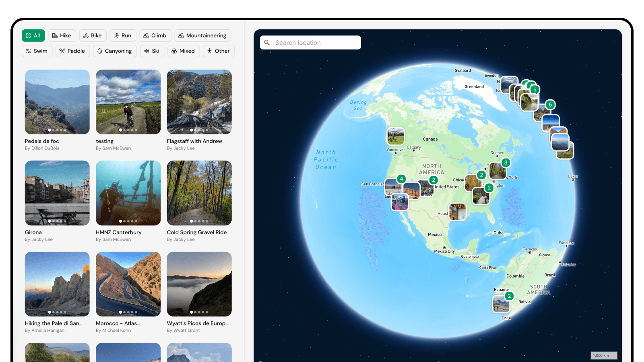Open the Pedals de foc trip photo

(x=57, y=102)
